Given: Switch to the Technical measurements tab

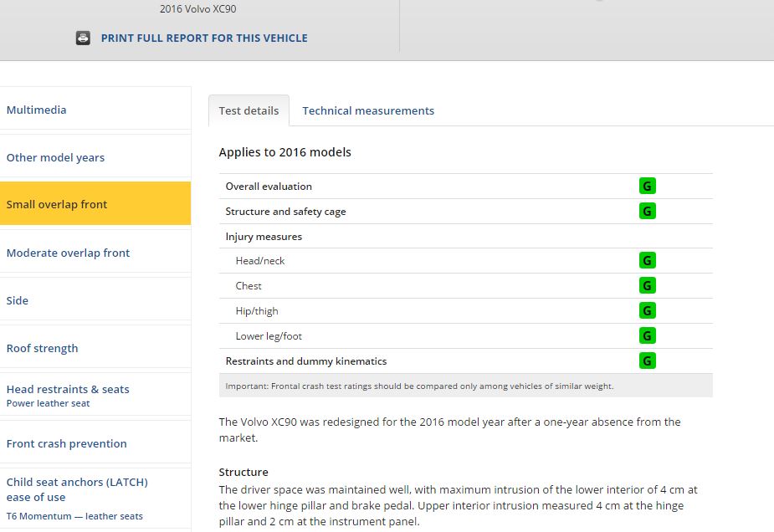Looking at the screenshot, I should [368, 110].
